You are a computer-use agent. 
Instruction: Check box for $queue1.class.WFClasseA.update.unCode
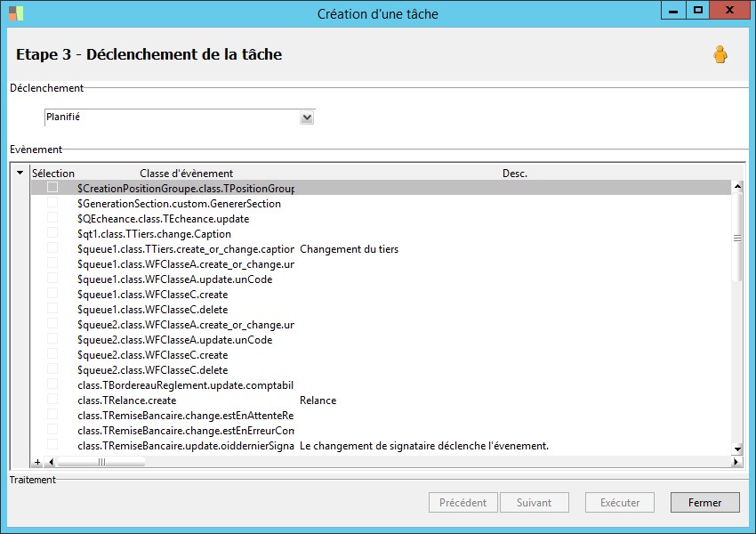(x=52, y=278)
